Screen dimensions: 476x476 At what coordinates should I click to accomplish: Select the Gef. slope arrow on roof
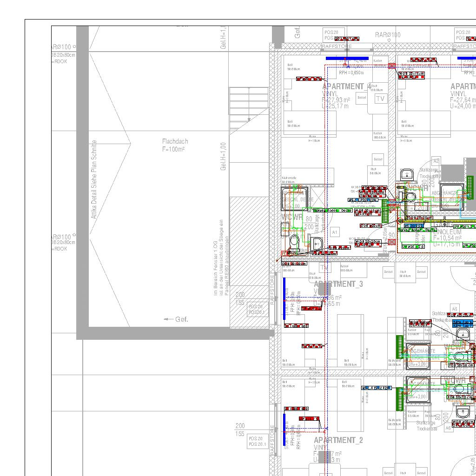coord(176,319)
